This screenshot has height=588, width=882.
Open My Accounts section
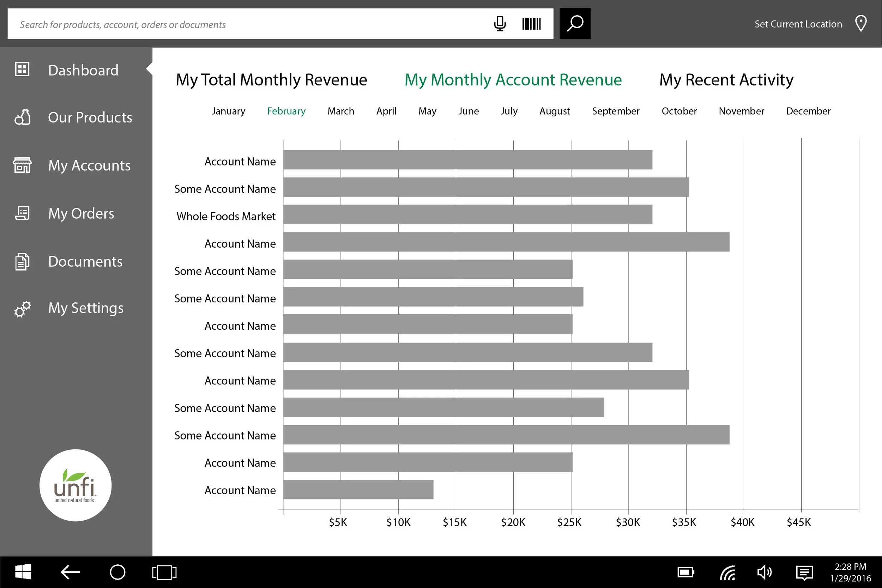coord(89,165)
